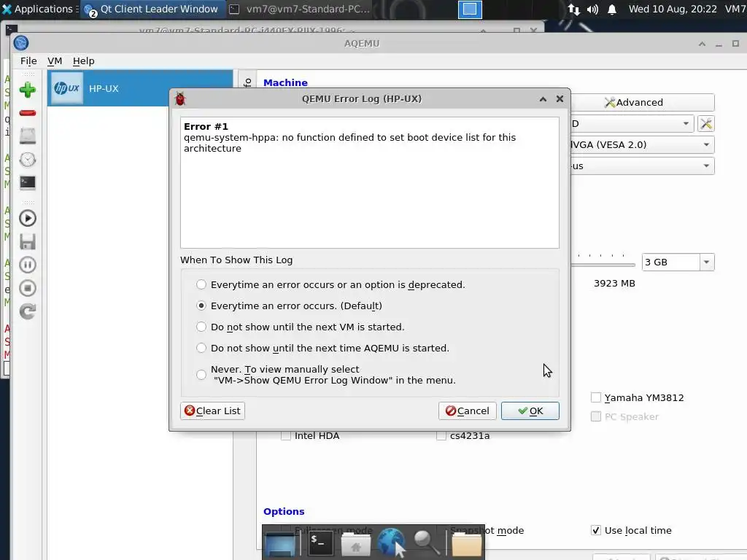Tick the Intel HDA sound card checkbox
This screenshot has width=747, height=560.
tap(286, 435)
